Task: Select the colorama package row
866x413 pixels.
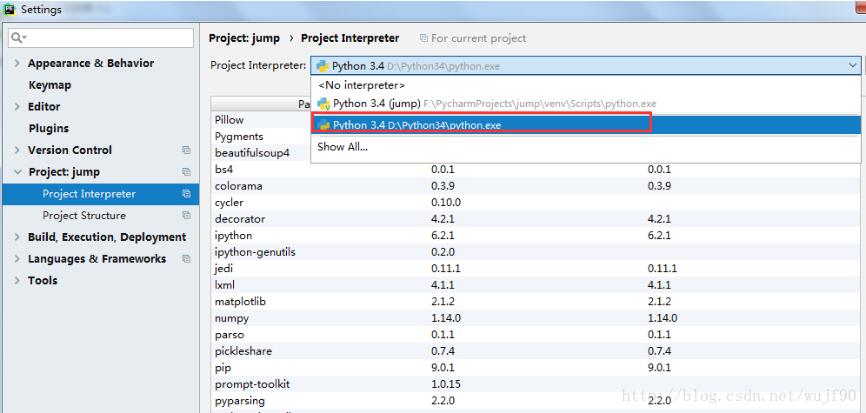Action: pos(535,186)
